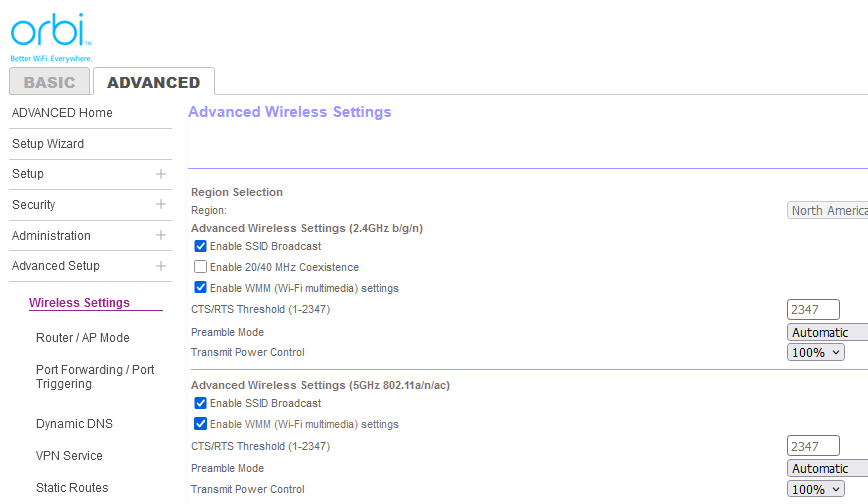The height and width of the screenshot is (504, 868).
Task: Toggle 5GHz Enable WMM settings checkbox
Action: click(201, 424)
